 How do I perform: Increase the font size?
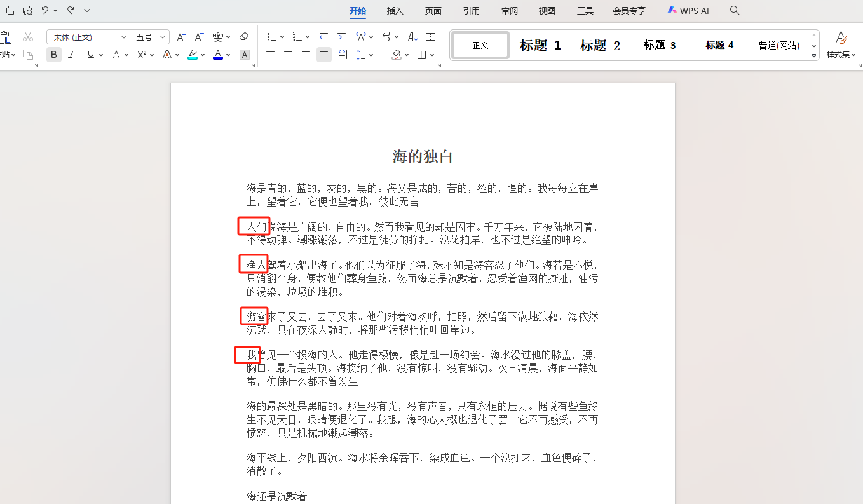[x=181, y=37]
